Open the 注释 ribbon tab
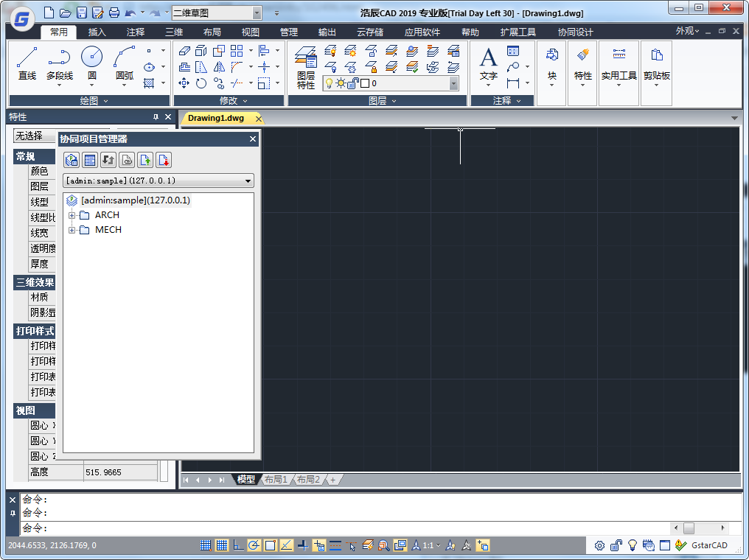This screenshot has height=560, width=749. click(x=135, y=32)
